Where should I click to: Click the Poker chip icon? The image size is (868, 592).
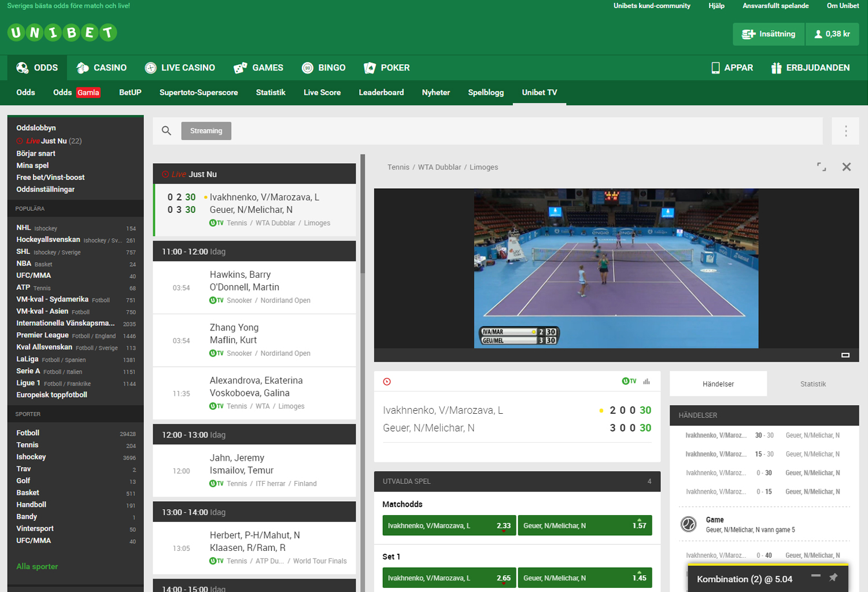[369, 67]
